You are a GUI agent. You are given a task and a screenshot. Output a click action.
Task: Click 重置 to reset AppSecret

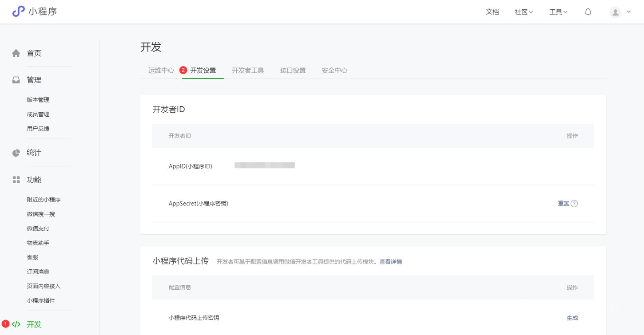tap(564, 204)
